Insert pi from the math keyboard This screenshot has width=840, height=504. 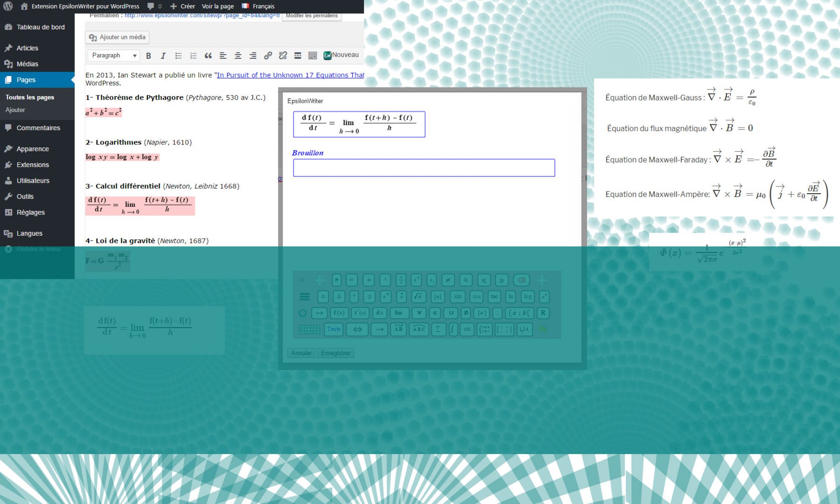336,280
